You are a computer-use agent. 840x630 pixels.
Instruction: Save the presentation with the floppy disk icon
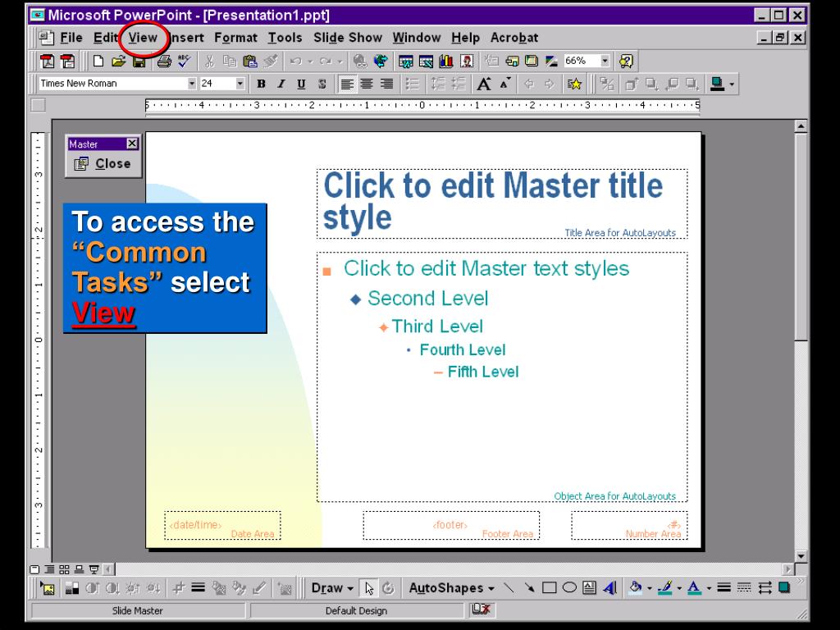click(139, 61)
